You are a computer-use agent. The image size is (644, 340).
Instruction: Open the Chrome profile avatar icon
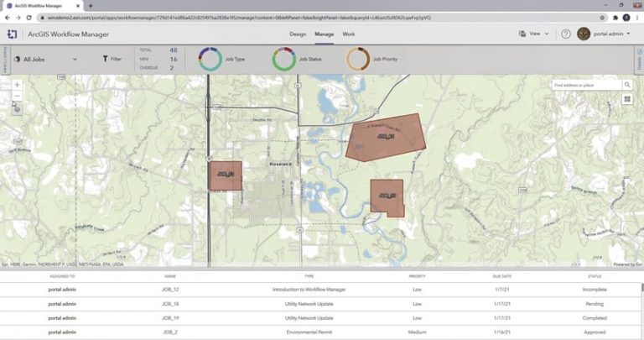point(626,18)
